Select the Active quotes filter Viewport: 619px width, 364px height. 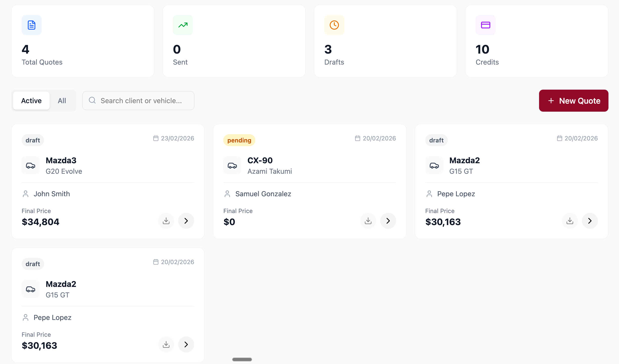(x=31, y=101)
